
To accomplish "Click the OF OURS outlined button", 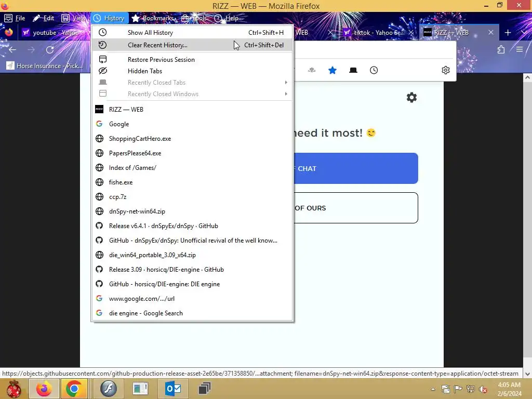I will tap(355, 208).
